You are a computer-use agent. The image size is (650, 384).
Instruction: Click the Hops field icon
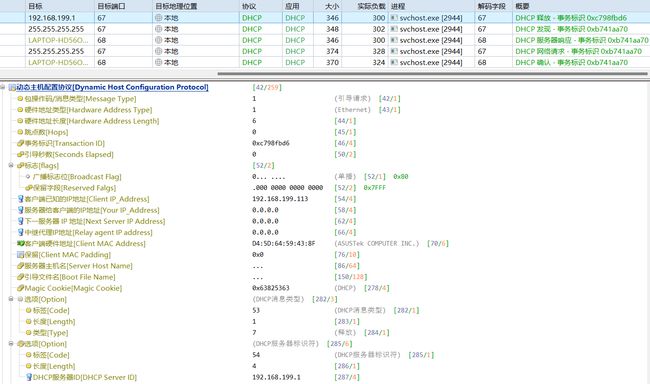20,132
